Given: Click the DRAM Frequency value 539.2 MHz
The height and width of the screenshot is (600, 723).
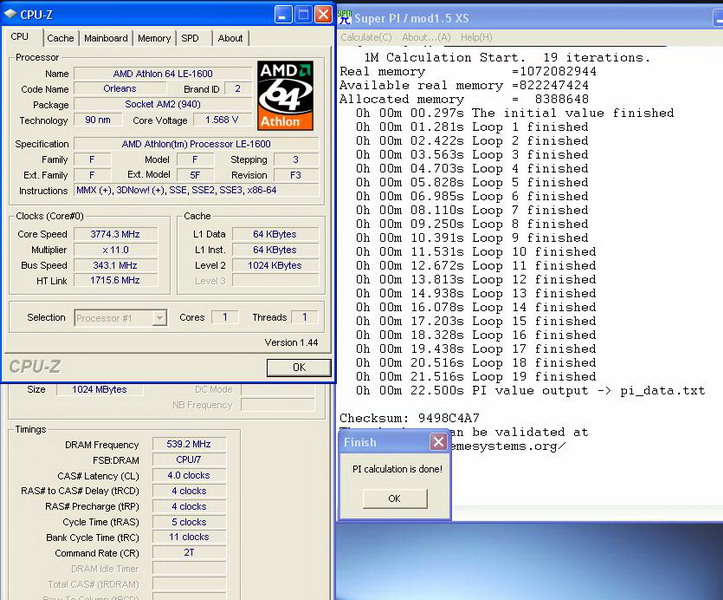Looking at the screenshot, I should click(x=189, y=444).
